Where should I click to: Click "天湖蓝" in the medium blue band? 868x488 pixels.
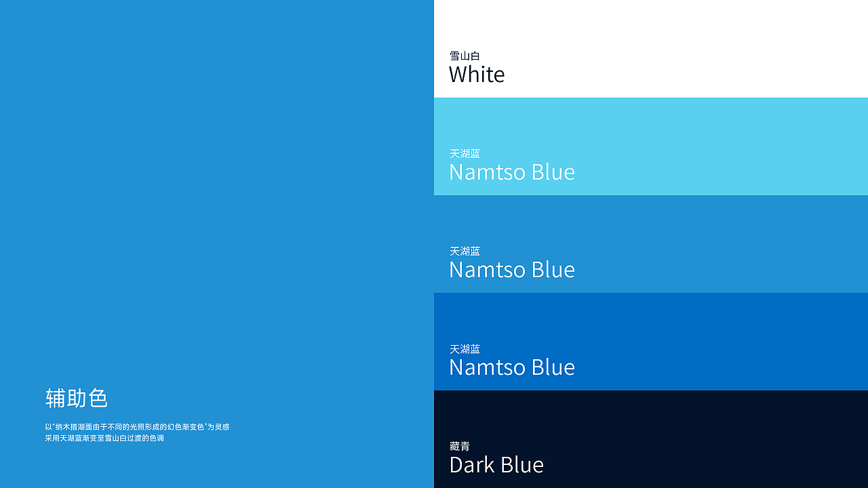[465, 251]
